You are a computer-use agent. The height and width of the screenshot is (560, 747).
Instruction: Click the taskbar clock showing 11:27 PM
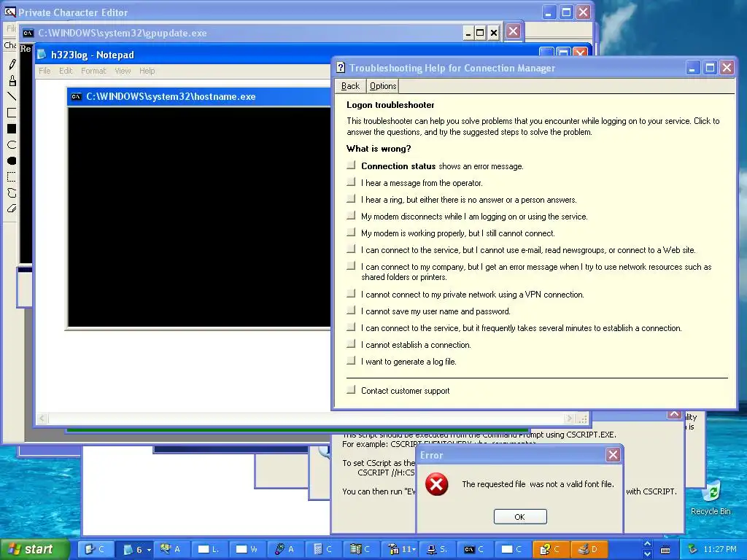coord(720,550)
